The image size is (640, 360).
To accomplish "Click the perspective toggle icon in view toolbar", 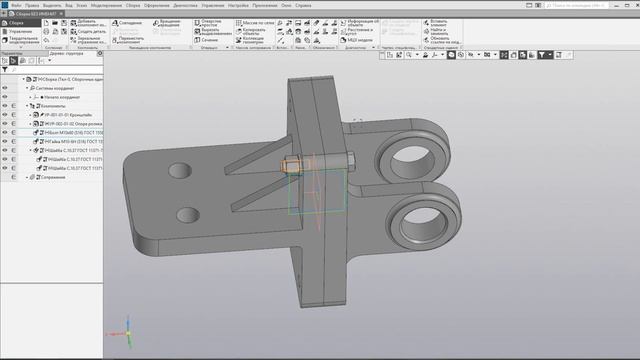I will pyautogui.click(x=513, y=55).
